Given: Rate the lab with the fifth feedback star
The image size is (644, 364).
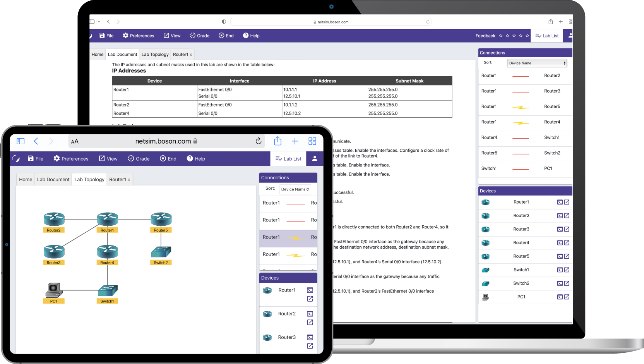Looking at the screenshot, I should tap(528, 36).
